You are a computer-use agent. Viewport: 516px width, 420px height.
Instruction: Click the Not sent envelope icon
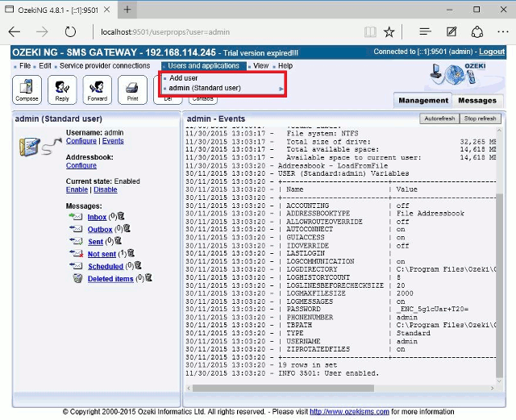click(76, 253)
